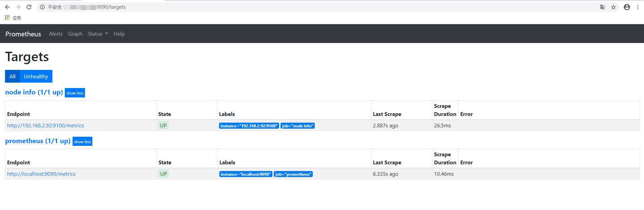Collapse prometheus group with show less
This screenshot has height=210, width=644.
[x=82, y=141]
